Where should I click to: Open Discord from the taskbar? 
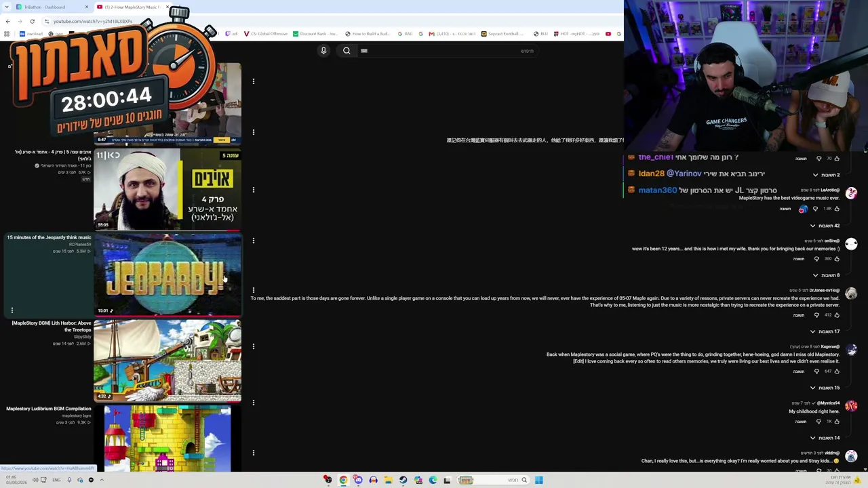click(358, 480)
